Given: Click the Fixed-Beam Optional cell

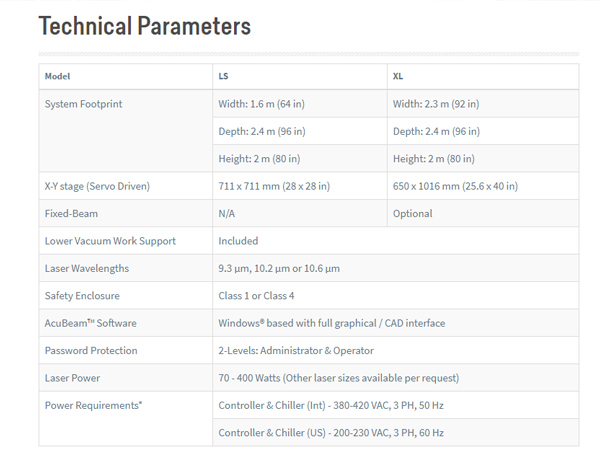Looking at the screenshot, I should pos(413,214).
